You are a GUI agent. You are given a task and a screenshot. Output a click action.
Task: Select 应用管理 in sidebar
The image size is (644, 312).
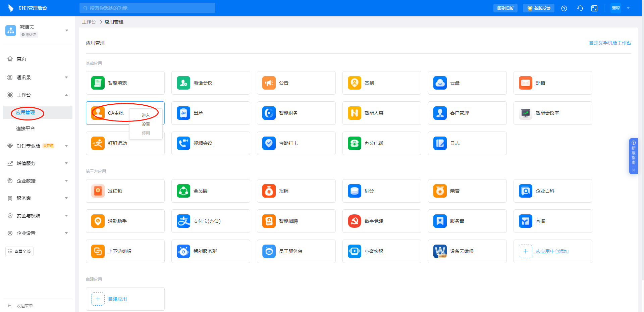(38, 112)
